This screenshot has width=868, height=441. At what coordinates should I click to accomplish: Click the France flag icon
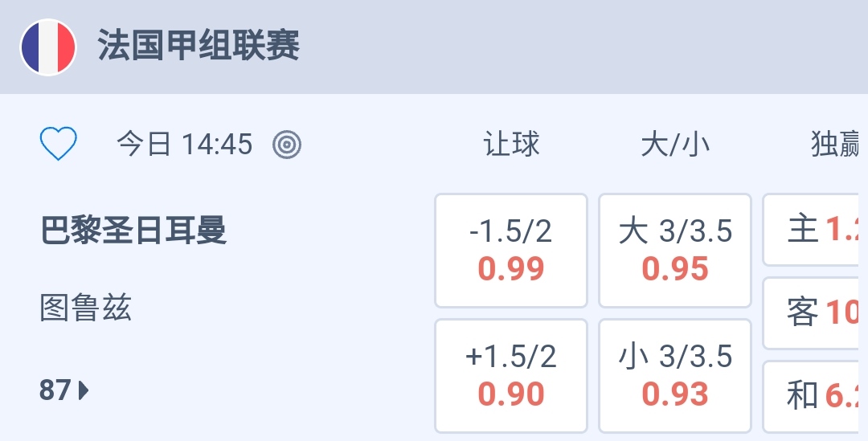48,47
